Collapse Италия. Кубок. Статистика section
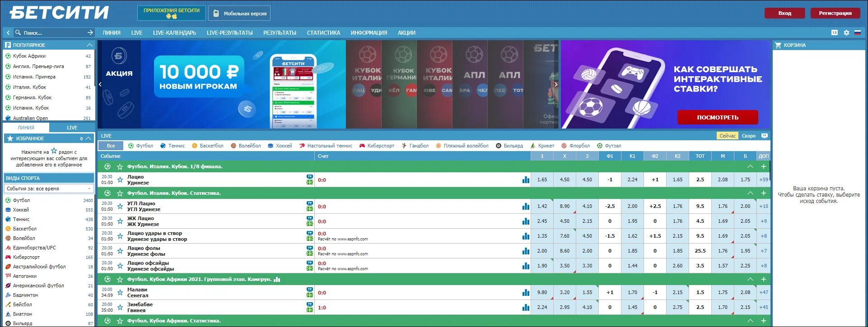868x327 pixels. coord(750,193)
